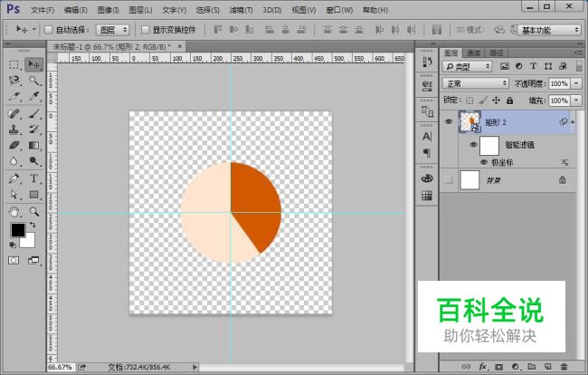Select the Crop tool

[14, 97]
